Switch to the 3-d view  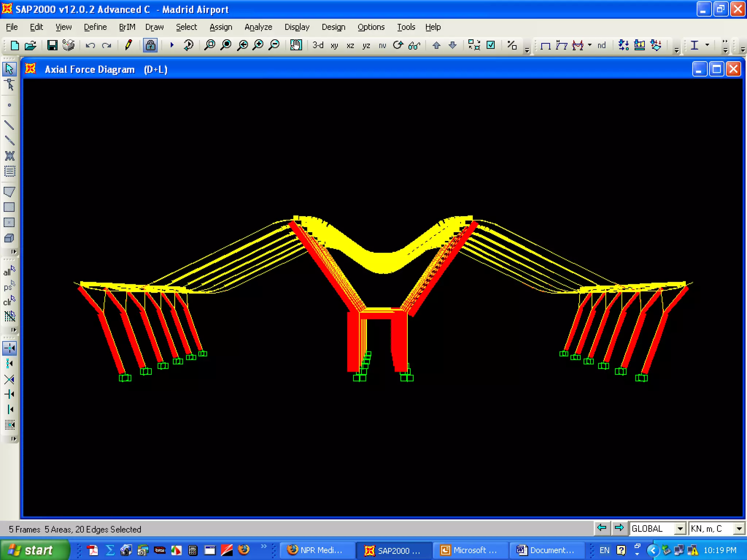point(318,45)
